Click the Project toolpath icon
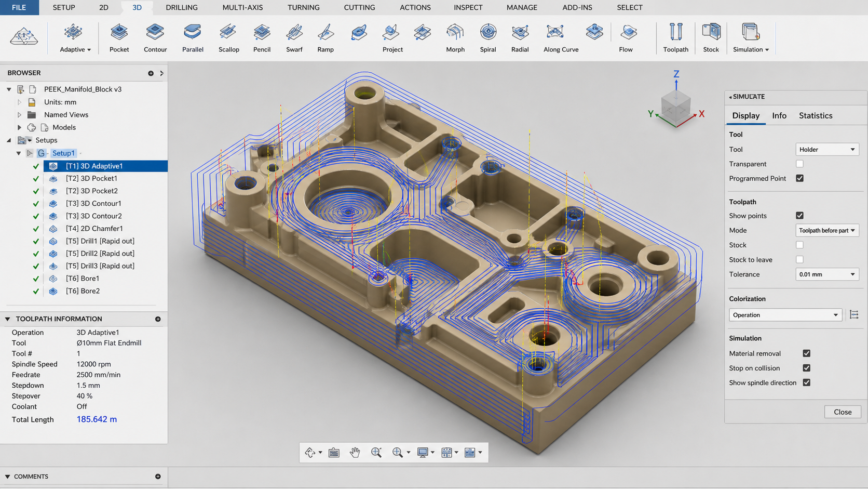 point(391,33)
